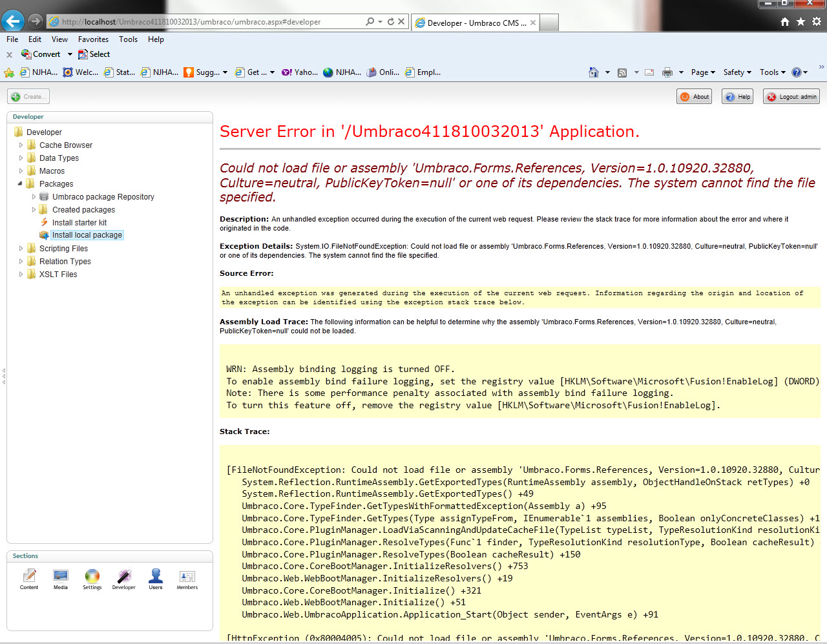Click the search magnifier in the address bar
The image size is (827, 644).
(x=370, y=21)
